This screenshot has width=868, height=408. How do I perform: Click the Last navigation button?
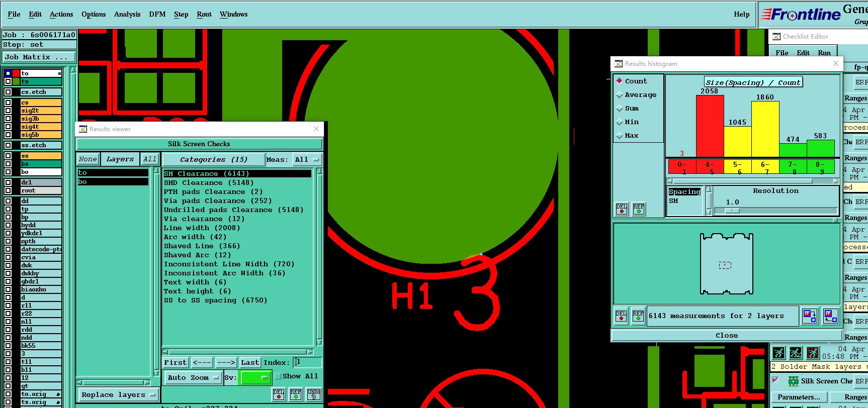249,362
